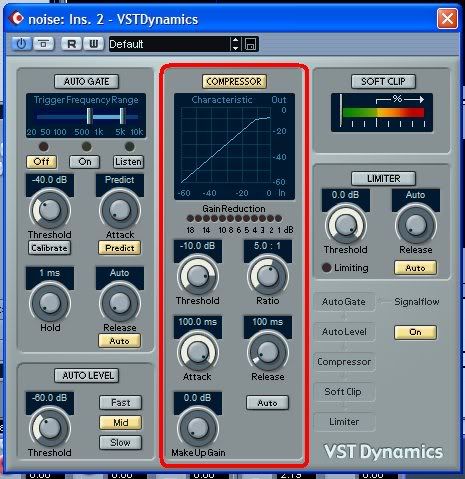Click the Soft Clip level meter

(382, 112)
